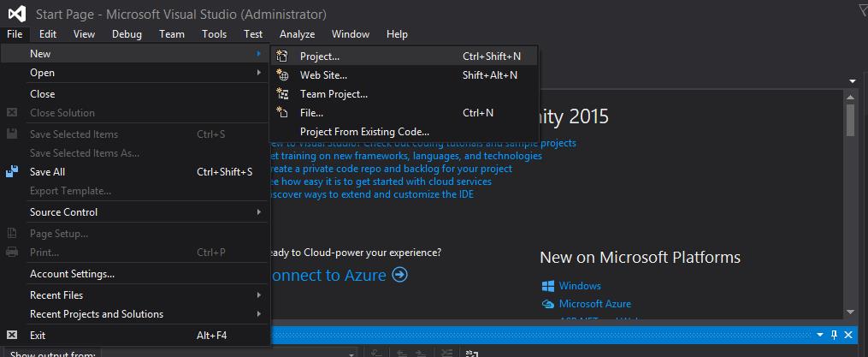Open the Microsoft Azure link
Viewport: 868px width, 357px height.
[x=595, y=304]
